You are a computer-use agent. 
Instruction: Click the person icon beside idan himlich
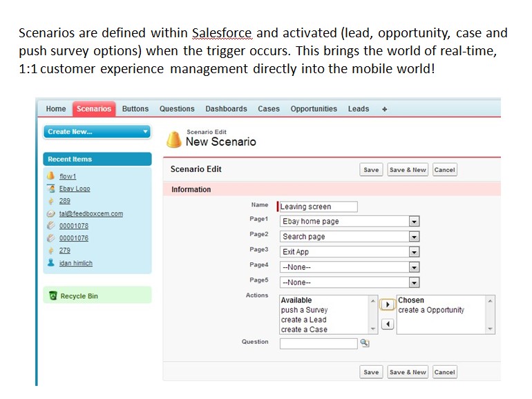pos(51,263)
